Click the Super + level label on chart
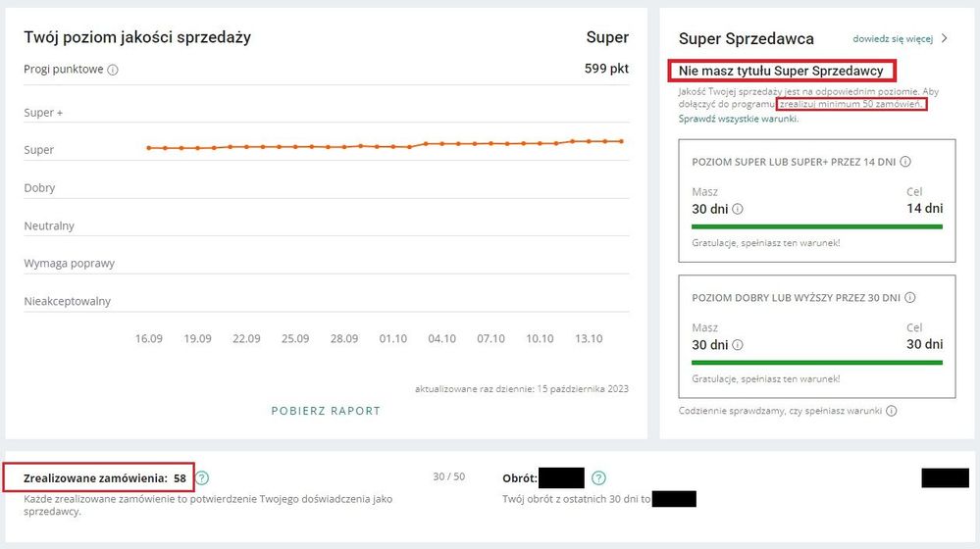Viewport: 980px width, 549px height. point(44,113)
